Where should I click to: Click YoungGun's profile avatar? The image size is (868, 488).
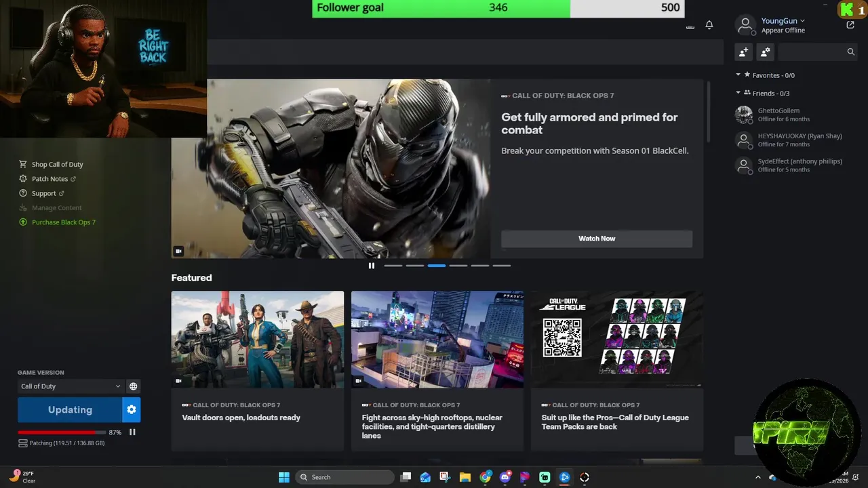point(745,25)
